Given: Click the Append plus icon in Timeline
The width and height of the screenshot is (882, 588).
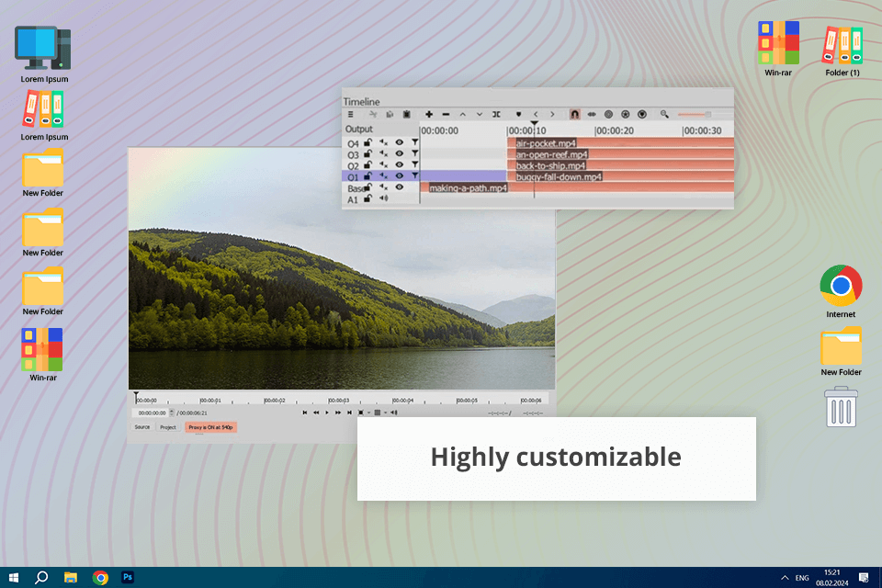Looking at the screenshot, I should point(429,114).
